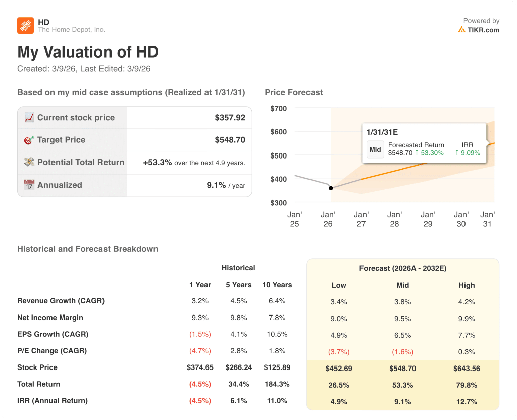Click the Target Price value $548.70

click(x=231, y=140)
